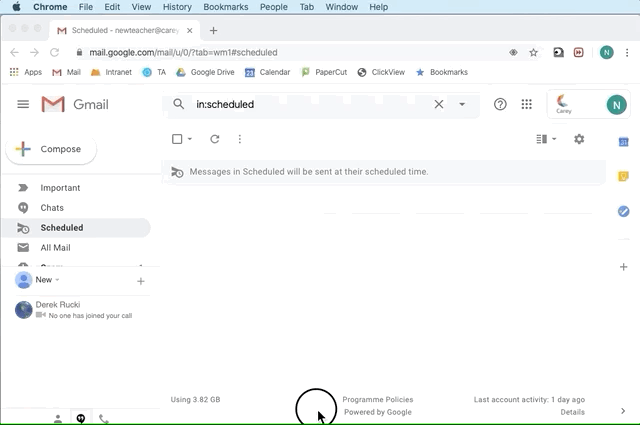
Task: Open TA bookmark
Action: 154,72
